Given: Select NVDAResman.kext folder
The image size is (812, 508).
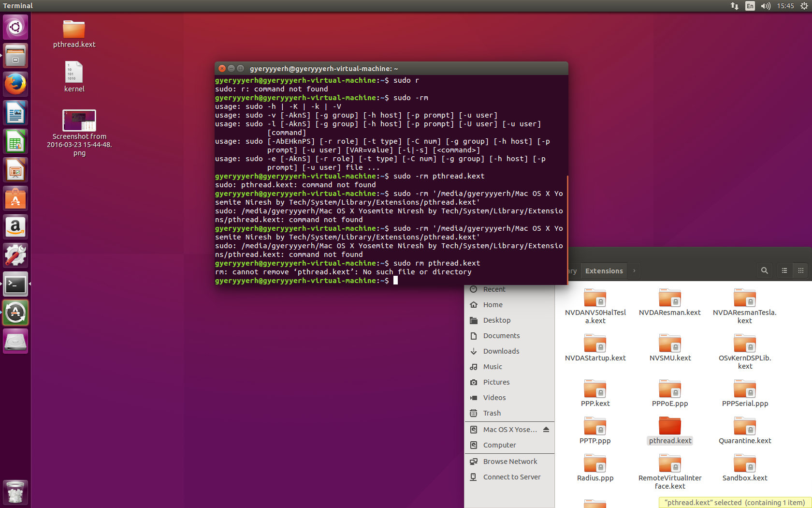Looking at the screenshot, I should click(670, 302).
